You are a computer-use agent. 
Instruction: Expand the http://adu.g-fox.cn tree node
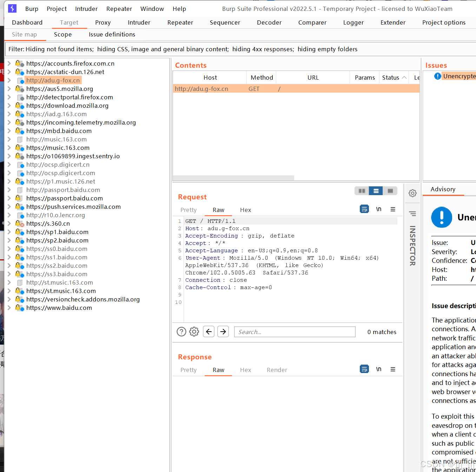click(x=9, y=80)
